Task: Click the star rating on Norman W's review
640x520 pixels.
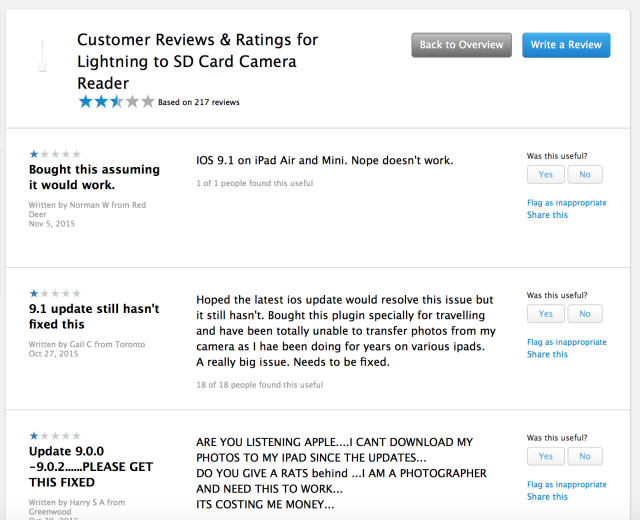Action: tap(55, 154)
